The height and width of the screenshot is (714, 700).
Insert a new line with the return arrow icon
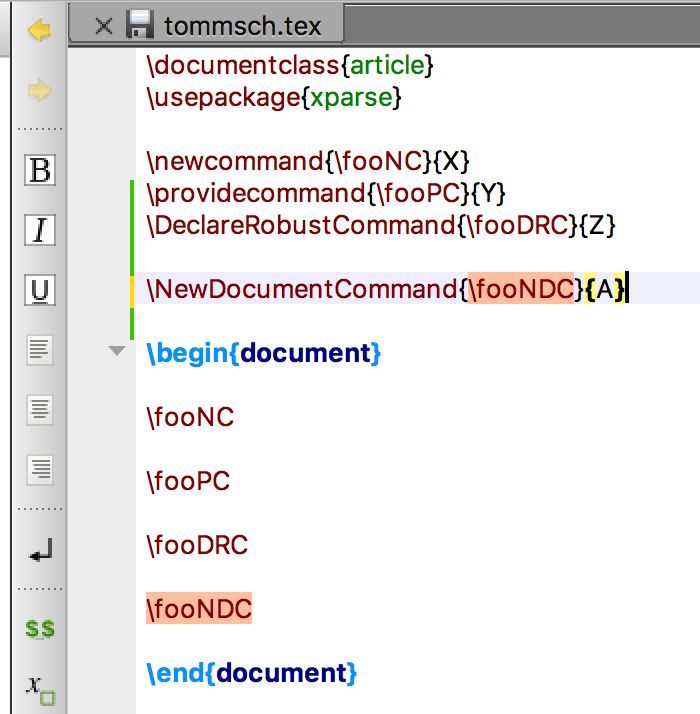pos(41,550)
